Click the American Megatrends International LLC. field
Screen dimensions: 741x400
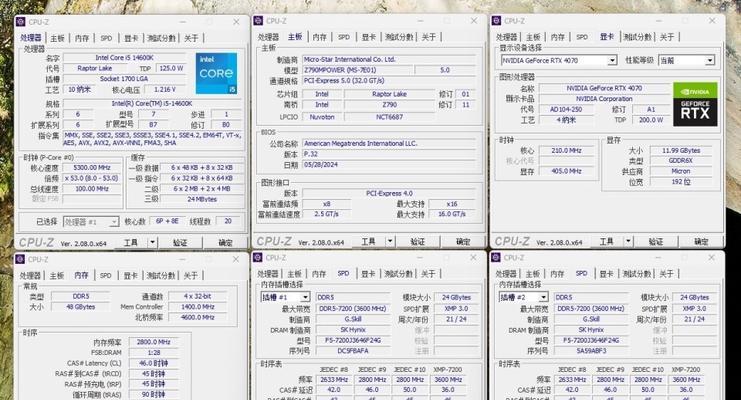point(389,143)
